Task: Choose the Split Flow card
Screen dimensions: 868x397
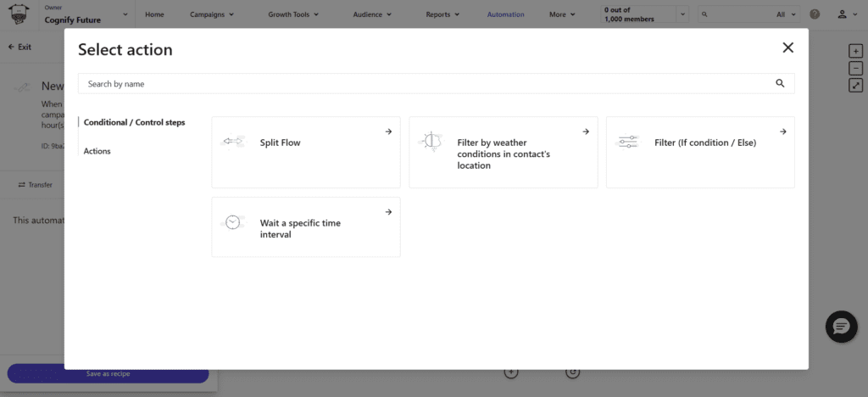Action: coord(305,152)
